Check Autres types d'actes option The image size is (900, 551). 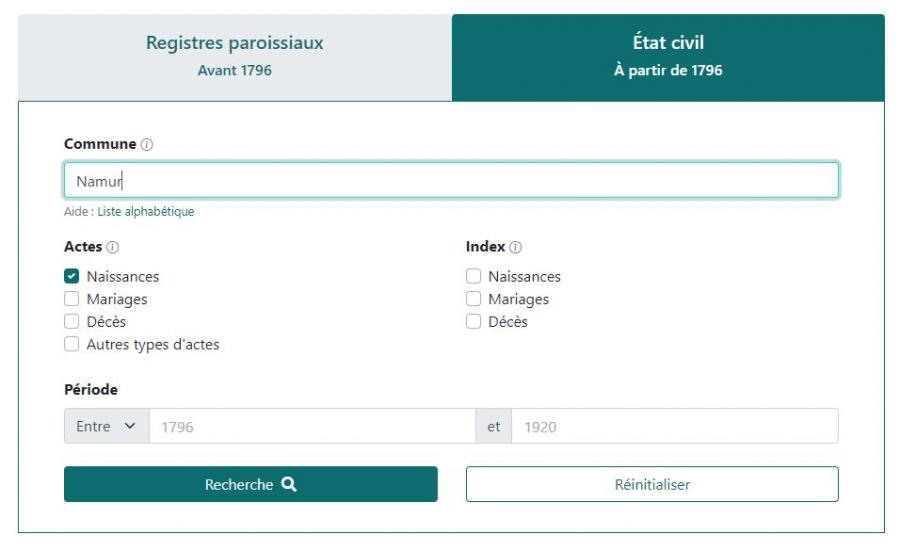(72, 344)
